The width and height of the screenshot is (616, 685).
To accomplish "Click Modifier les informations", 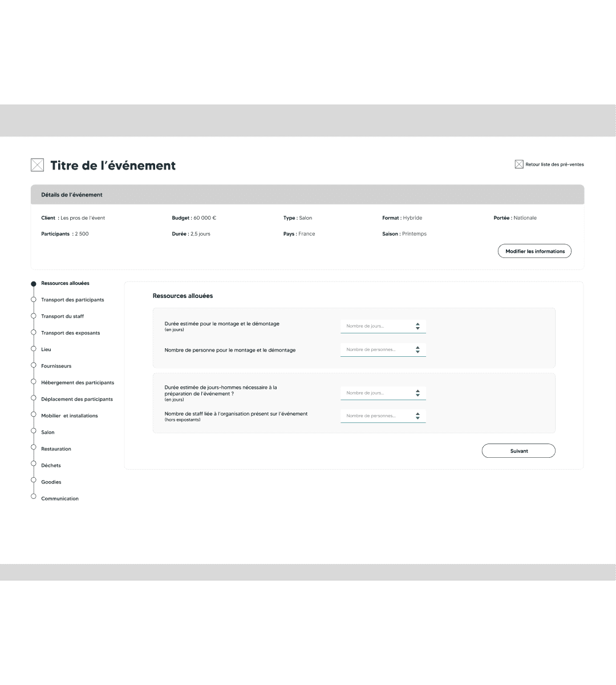I will (x=534, y=251).
